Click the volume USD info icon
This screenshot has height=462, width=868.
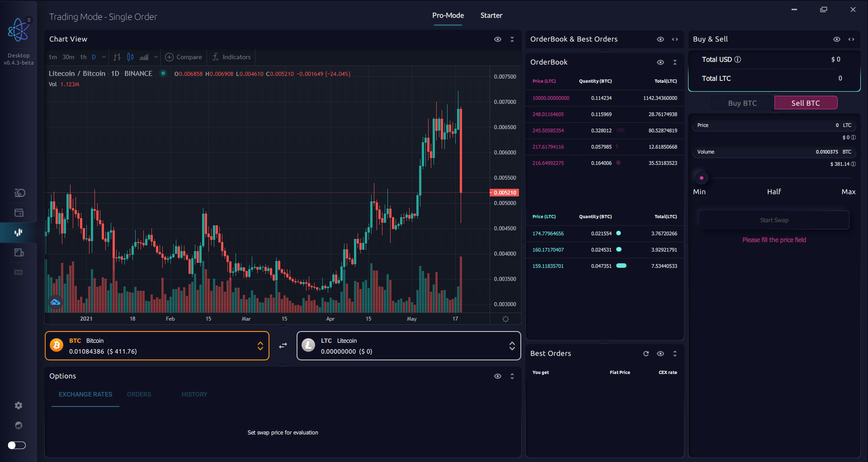[x=854, y=164]
